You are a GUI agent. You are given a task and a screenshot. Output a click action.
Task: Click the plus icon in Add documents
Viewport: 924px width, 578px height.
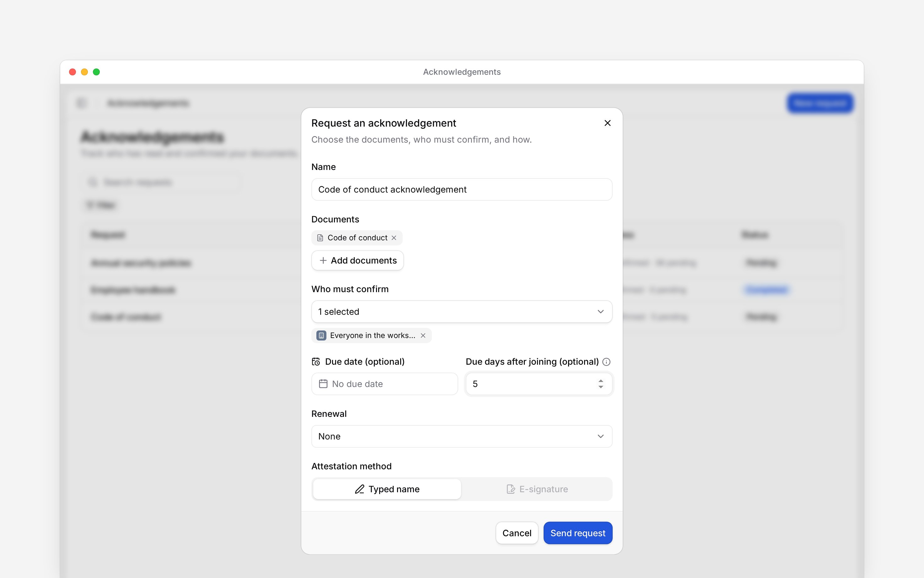tap(323, 260)
